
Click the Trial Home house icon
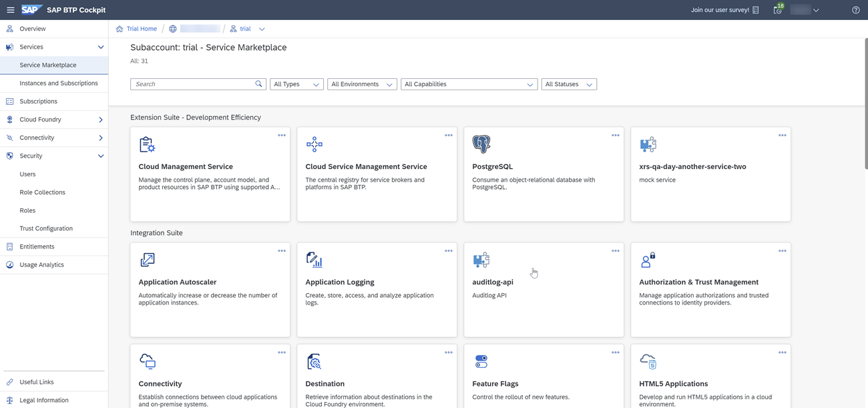[x=120, y=29]
